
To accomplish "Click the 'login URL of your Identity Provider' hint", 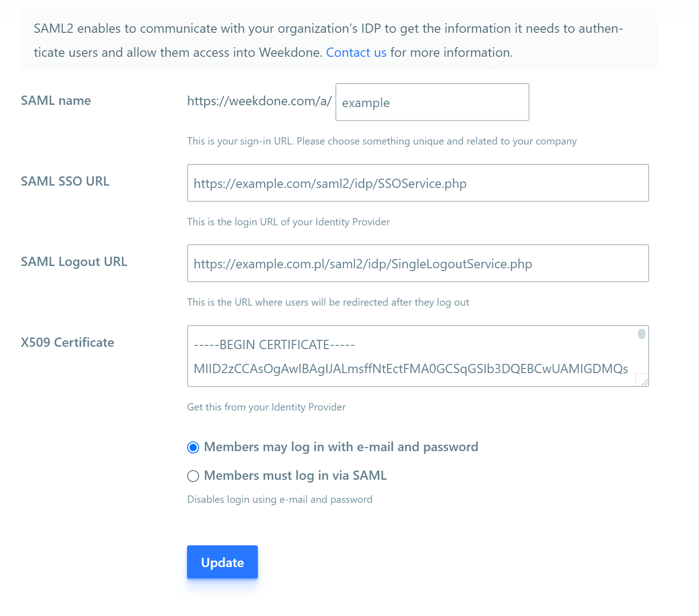I will (288, 222).
